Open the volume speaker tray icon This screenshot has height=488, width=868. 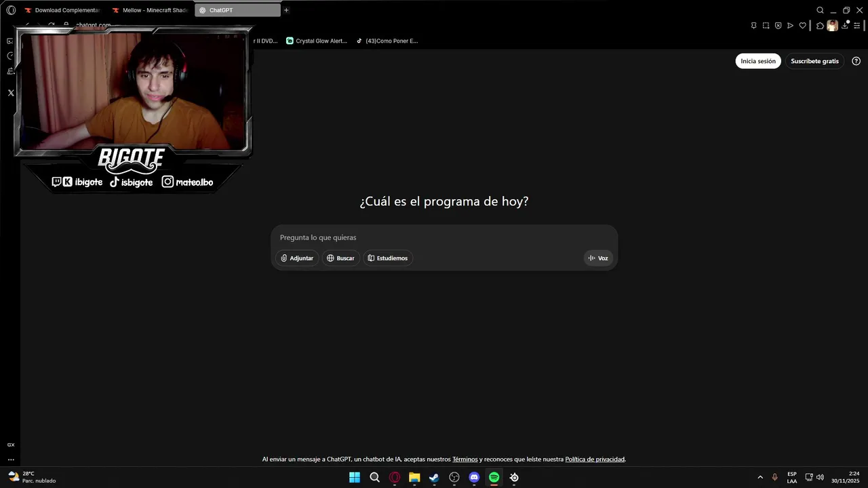pyautogui.click(x=821, y=477)
